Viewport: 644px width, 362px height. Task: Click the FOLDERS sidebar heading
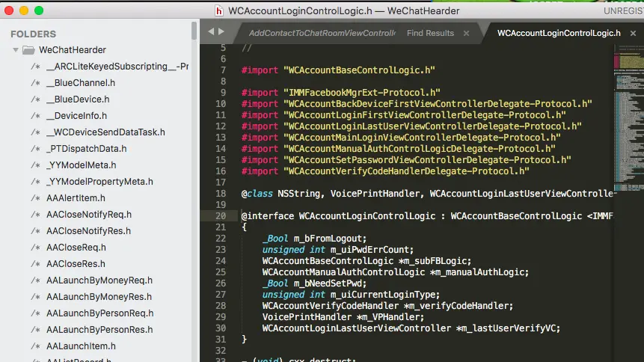click(33, 34)
